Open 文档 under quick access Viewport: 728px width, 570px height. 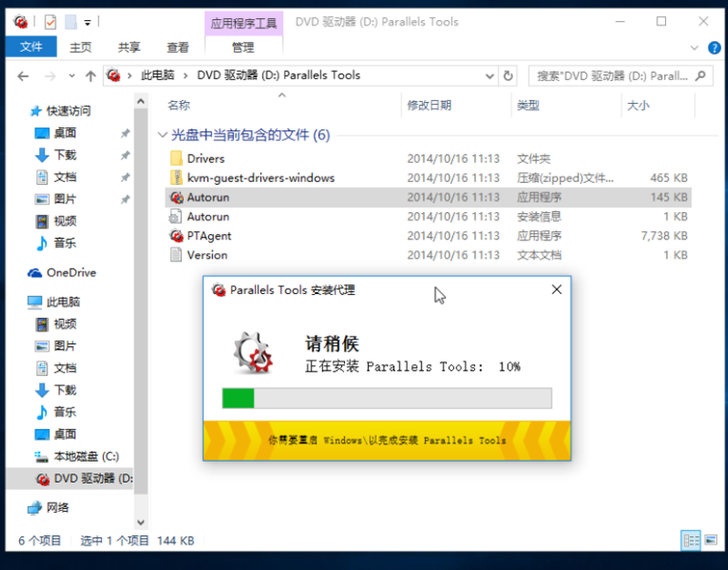65,177
